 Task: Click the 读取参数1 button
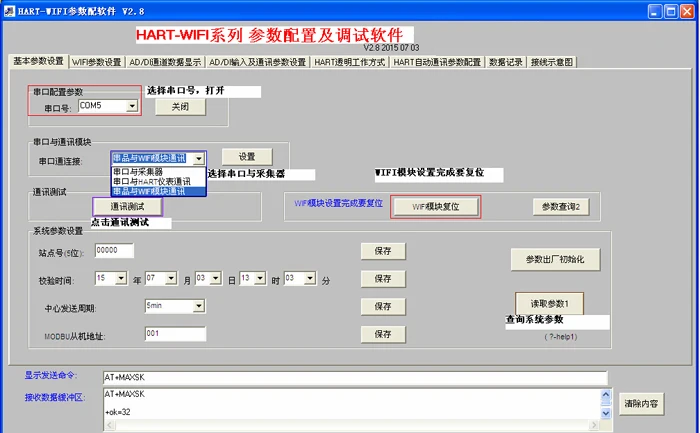pyautogui.click(x=549, y=304)
